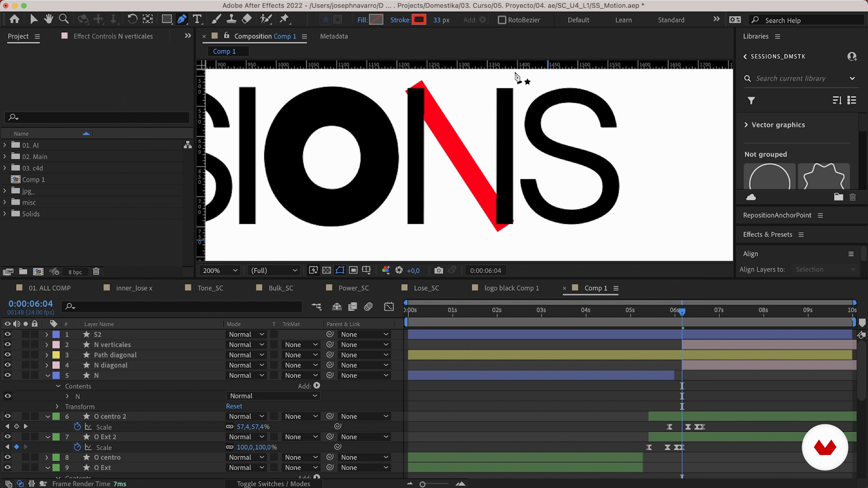Image resolution: width=868 pixels, height=488 pixels.
Task: Reset the N layer Transform
Action: [x=234, y=406]
